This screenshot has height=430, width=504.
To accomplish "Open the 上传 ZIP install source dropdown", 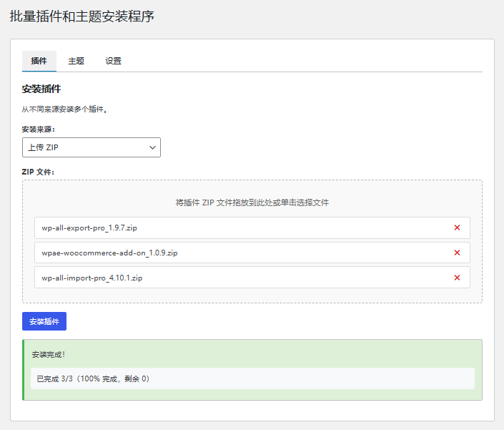I will 92,147.
